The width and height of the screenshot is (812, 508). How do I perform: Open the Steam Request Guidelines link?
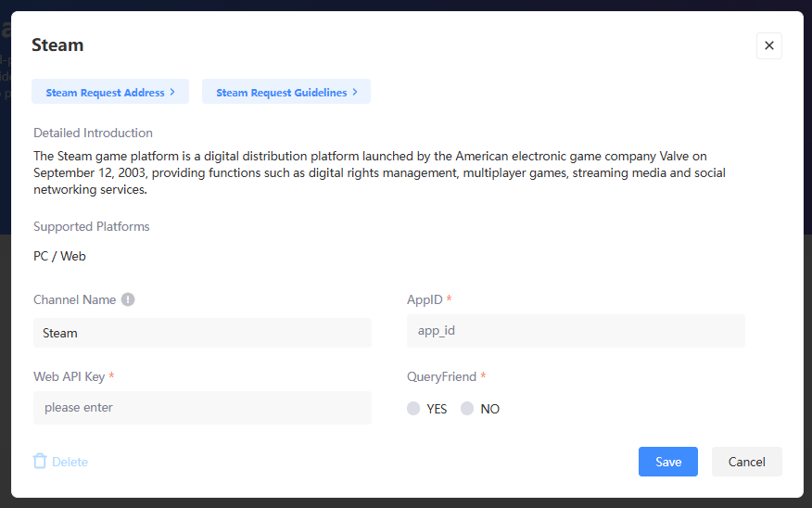281,92
